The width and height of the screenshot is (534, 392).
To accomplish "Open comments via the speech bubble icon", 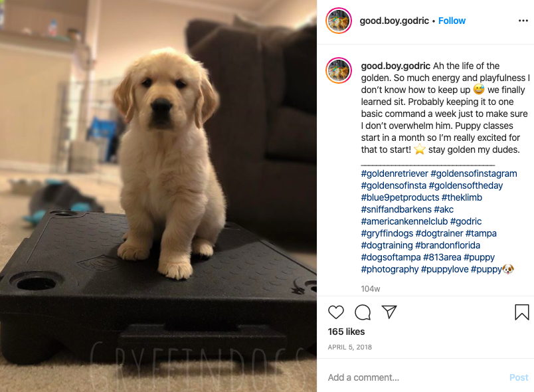I will (x=363, y=312).
